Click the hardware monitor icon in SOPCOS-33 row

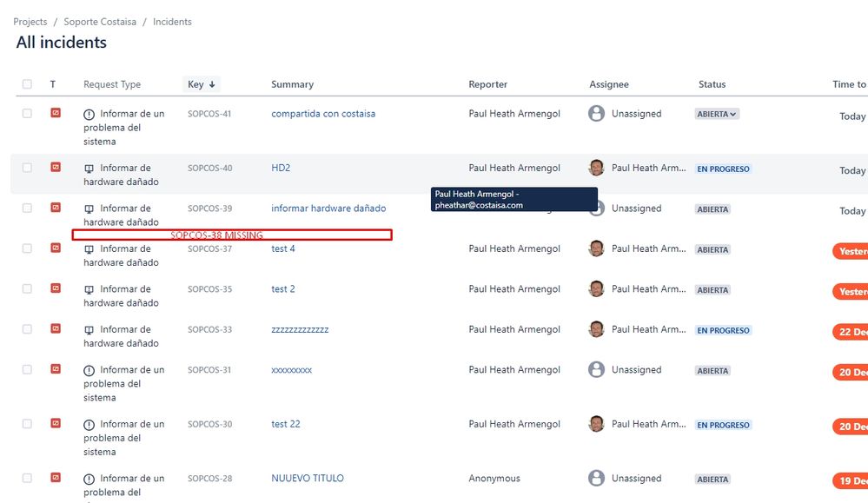coord(89,330)
